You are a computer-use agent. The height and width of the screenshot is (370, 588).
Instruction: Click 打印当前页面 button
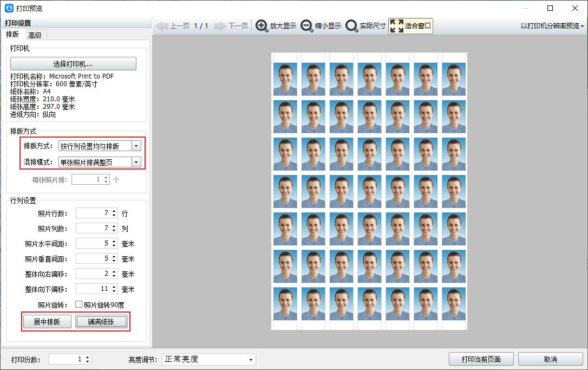(x=481, y=359)
